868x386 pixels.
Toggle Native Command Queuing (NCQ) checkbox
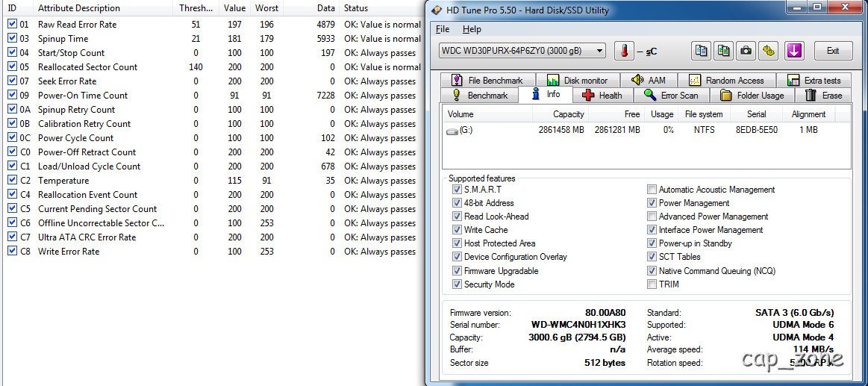point(652,271)
